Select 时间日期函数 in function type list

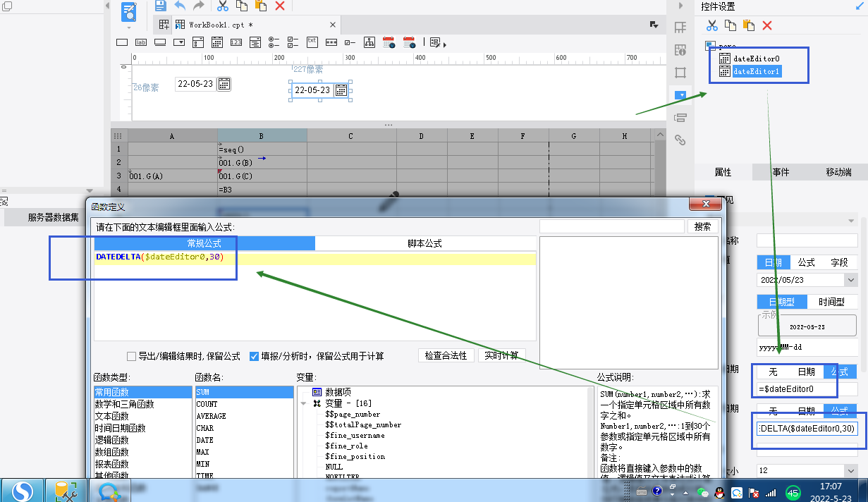pos(121,428)
